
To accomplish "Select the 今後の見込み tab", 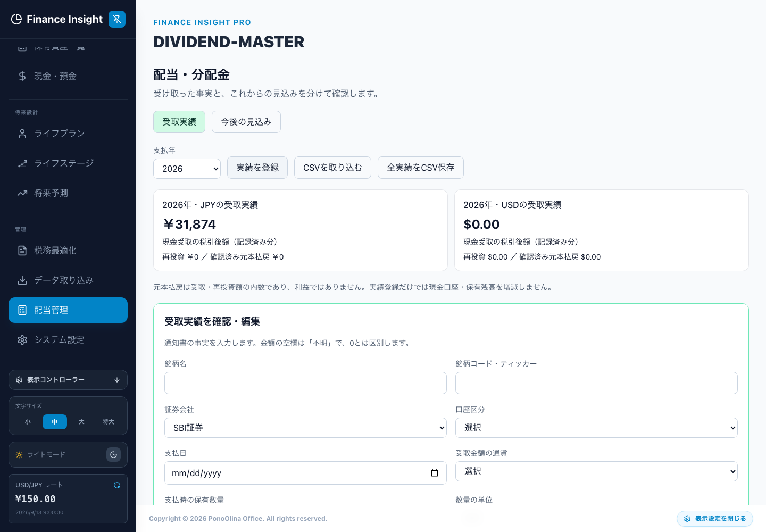I will (246, 122).
